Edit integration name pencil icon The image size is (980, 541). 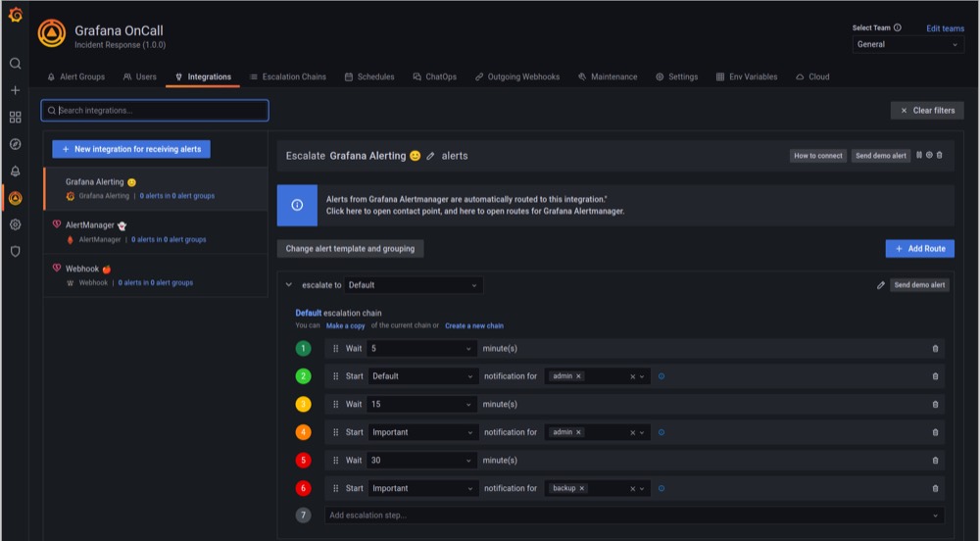430,156
